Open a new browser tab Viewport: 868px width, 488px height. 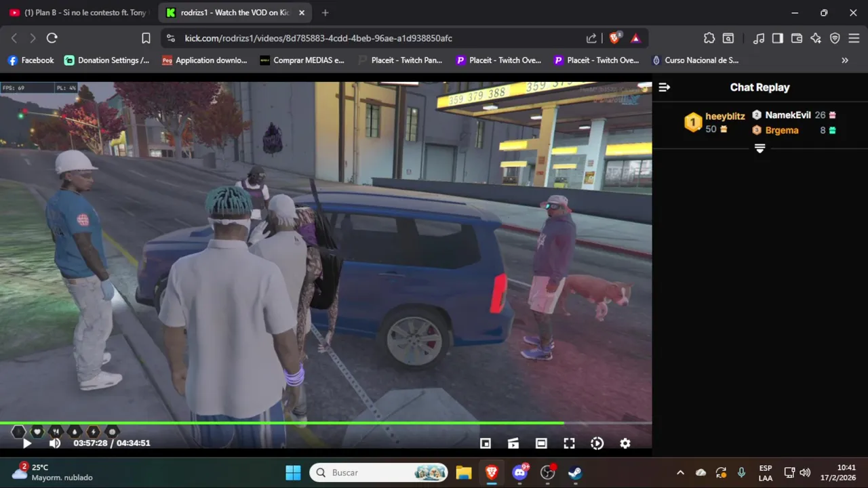pyautogui.click(x=325, y=12)
